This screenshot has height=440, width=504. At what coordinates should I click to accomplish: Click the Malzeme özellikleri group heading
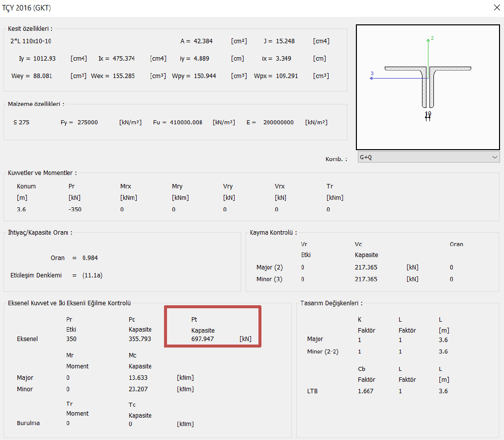(x=36, y=104)
